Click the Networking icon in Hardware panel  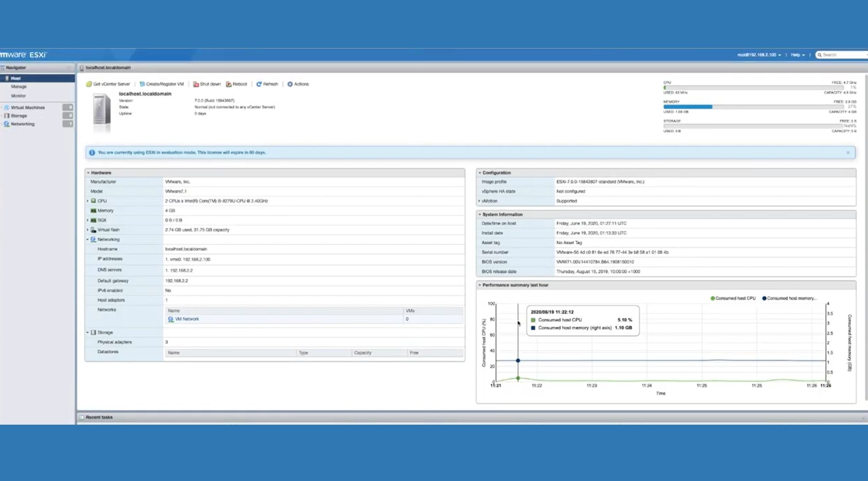(93, 240)
